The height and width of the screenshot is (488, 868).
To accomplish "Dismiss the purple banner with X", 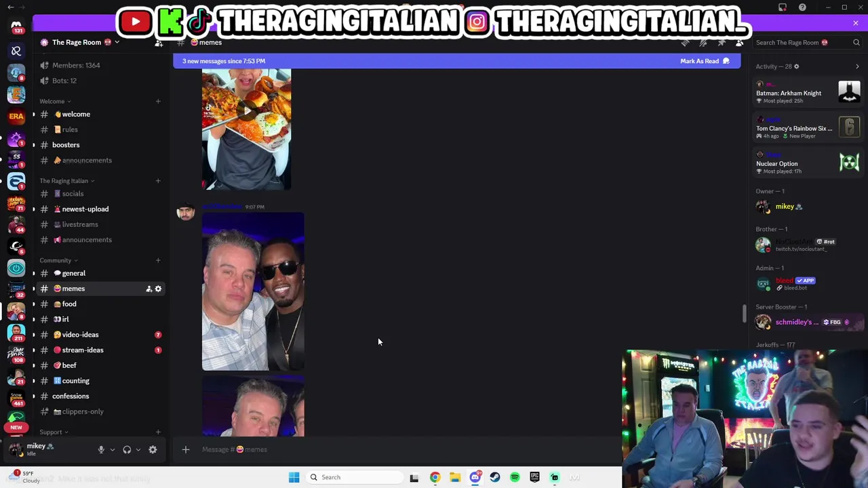I will (856, 24).
